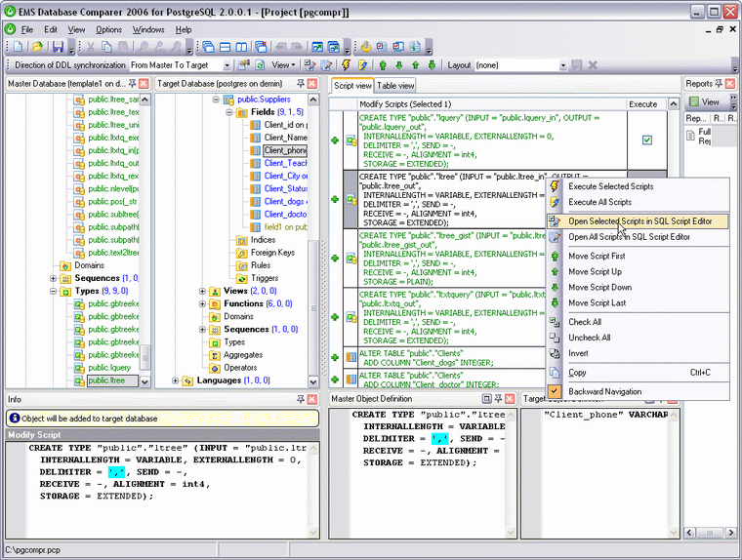Open the DDL synchronization direction dropdown
This screenshot has height=560, width=742.
click(x=227, y=65)
